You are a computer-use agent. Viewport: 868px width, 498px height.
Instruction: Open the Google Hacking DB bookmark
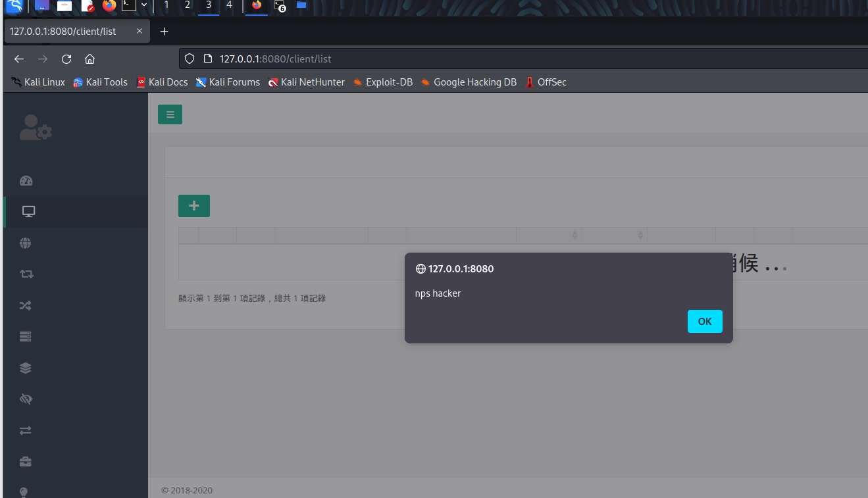[x=469, y=82]
